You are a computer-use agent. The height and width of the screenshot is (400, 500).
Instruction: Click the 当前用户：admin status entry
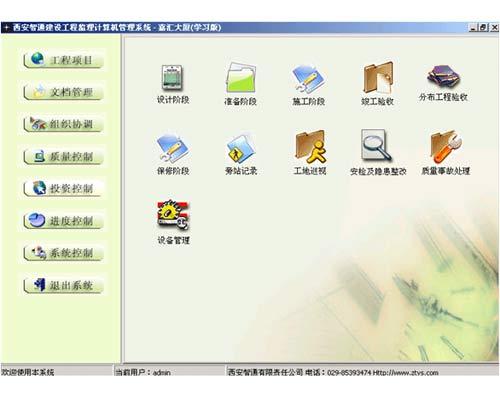pyautogui.click(x=143, y=372)
